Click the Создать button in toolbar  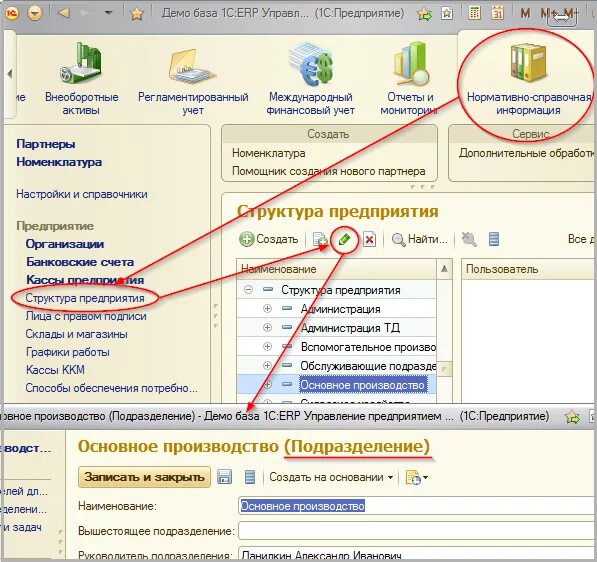coord(268,239)
